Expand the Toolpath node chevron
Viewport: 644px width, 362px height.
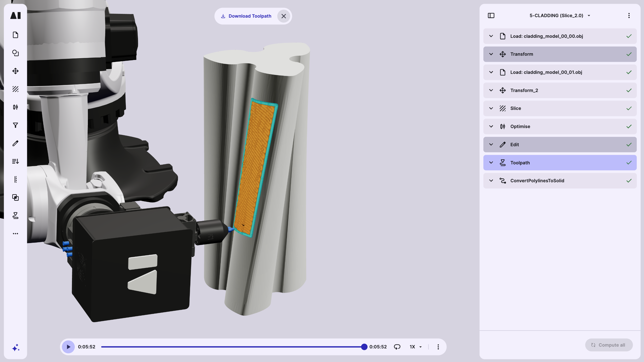491,163
